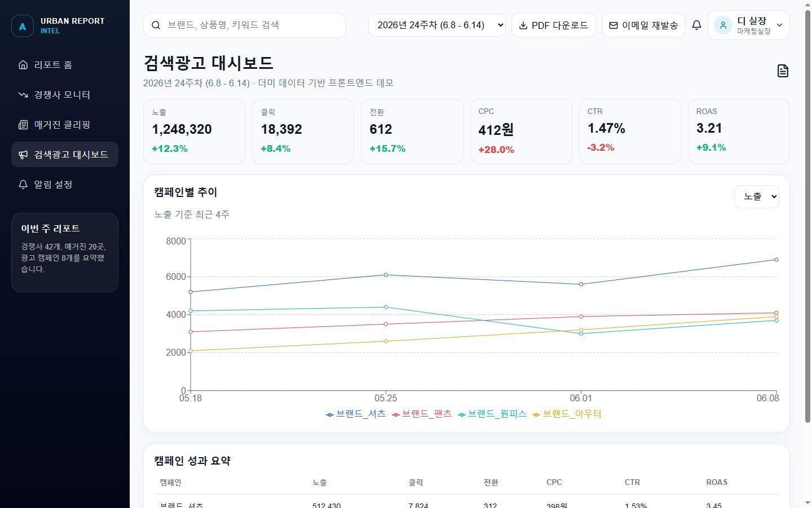Expand the 디 실장 profile chevron
This screenshot has width=812, height=508.
[780, 25]
